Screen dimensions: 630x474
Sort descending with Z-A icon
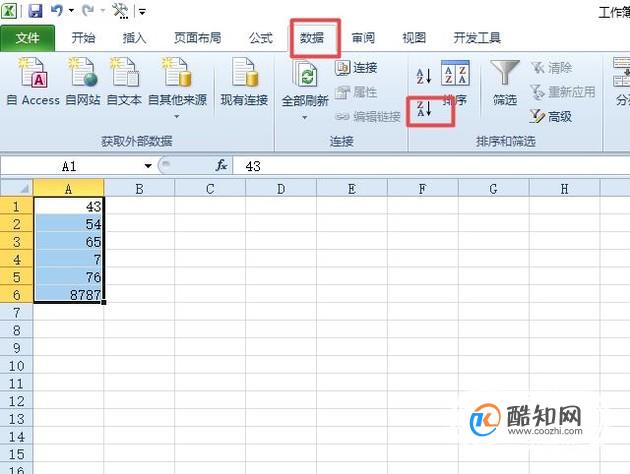[x=424, y=109]
